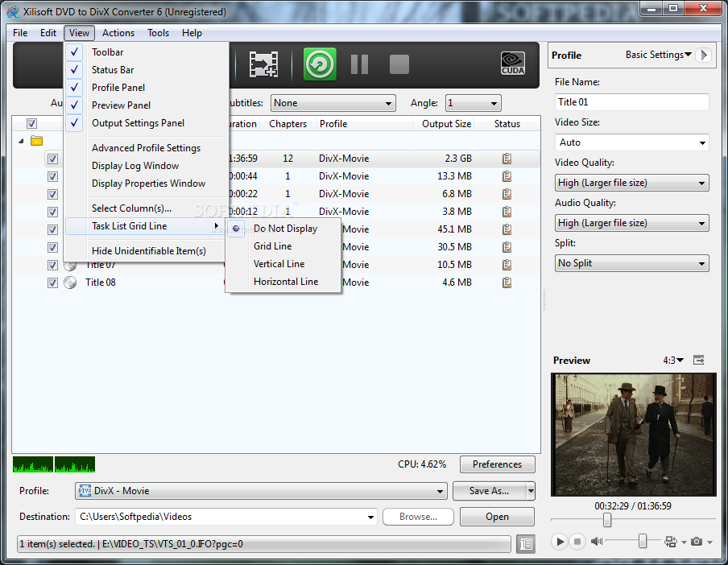The height and width of the screenshot is (565, 728).
Task: Open the 4:3 aspect ratio dropdown
Action: pos(673,361)
